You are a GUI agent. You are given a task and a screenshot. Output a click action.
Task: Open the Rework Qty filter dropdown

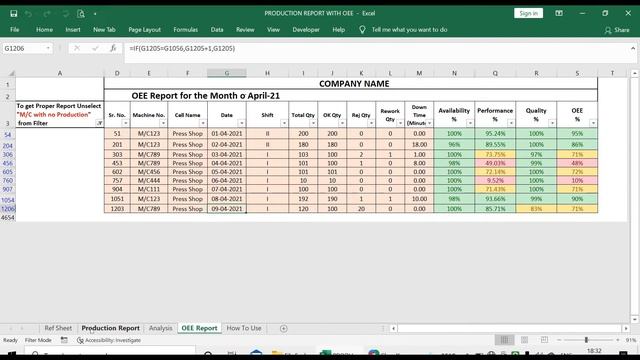point(400,123)
